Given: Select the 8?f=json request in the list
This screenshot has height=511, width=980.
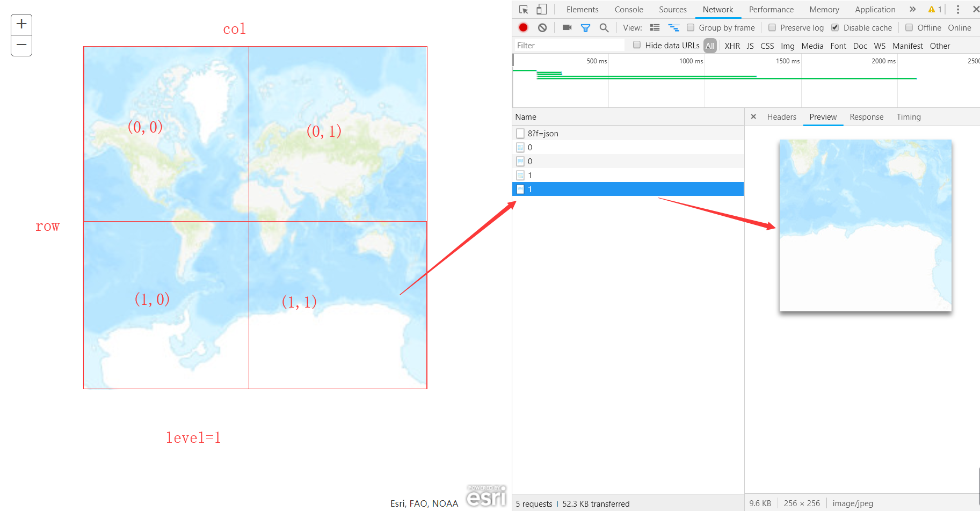Looking at the screenshot, I should pyautogui.click(x=544, y=133).
